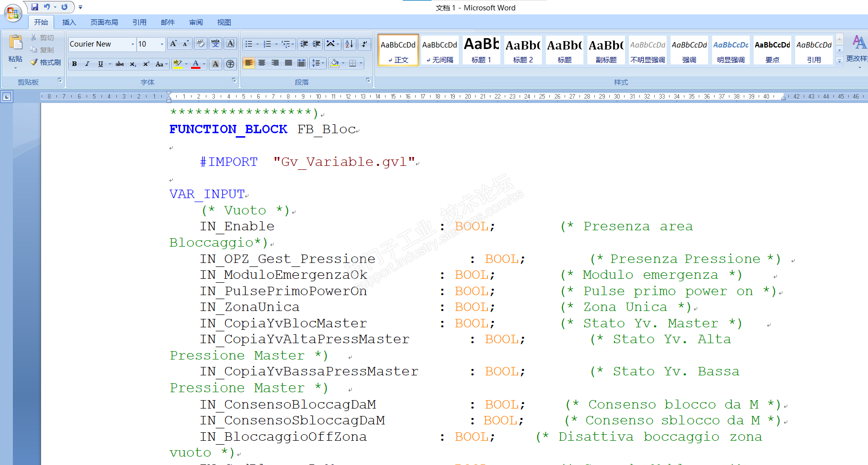Decrease paragraph indent

coord(304,44)
